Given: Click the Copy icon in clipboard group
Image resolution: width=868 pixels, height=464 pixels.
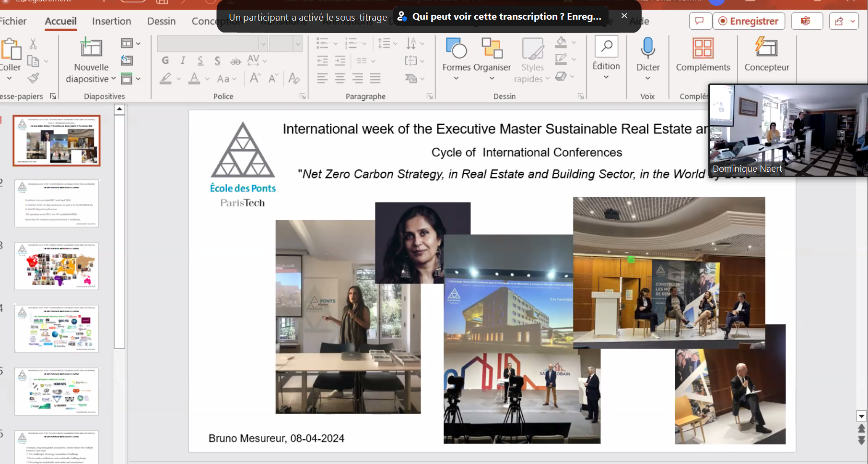Looking at the screenshot, I should [33, 61].
